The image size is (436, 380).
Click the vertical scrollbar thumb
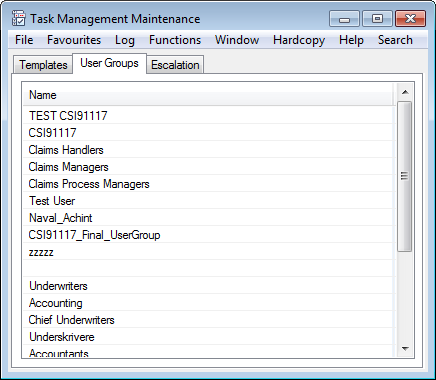point(405,176)
